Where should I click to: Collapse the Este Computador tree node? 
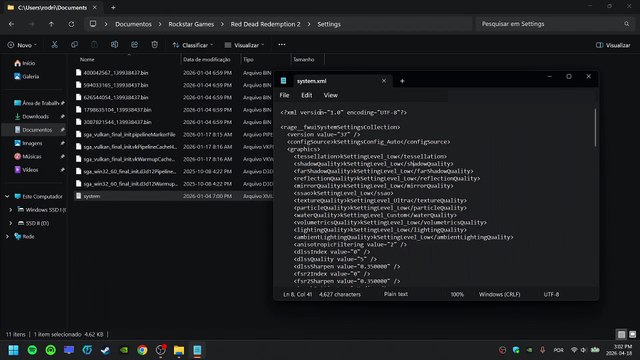[x=7, y=196]
